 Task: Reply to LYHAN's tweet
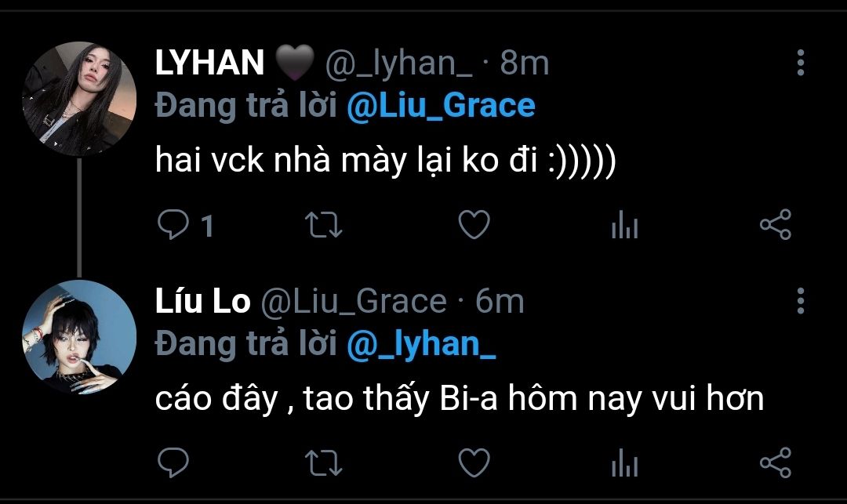pyautogui.click(x=171, y=226)
